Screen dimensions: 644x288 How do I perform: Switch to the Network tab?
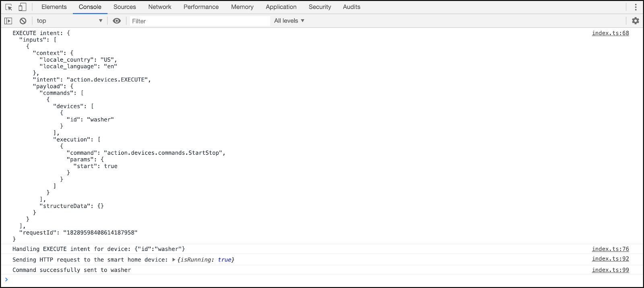pos(160,7)
